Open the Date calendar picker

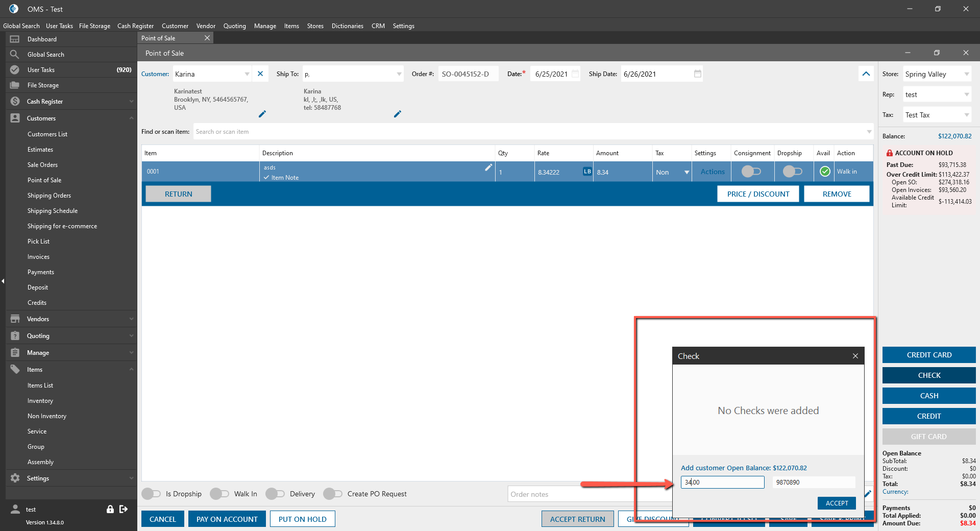575,74
